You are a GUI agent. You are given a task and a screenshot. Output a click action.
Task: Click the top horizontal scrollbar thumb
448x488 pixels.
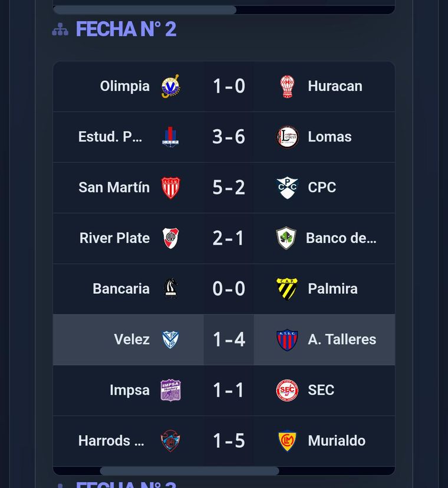pyautogui.click(x=145, y=10)
